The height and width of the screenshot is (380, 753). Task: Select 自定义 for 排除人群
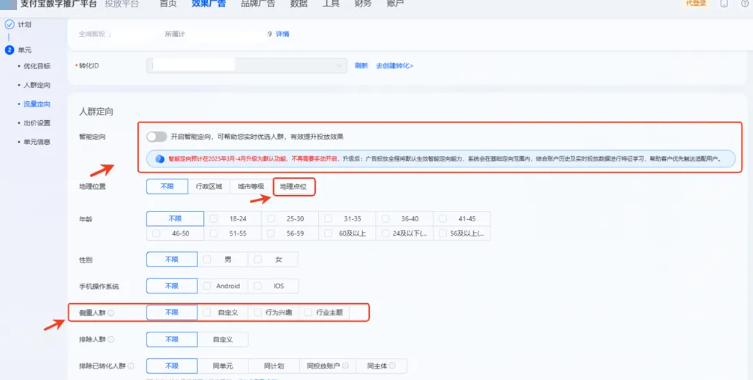223,339
